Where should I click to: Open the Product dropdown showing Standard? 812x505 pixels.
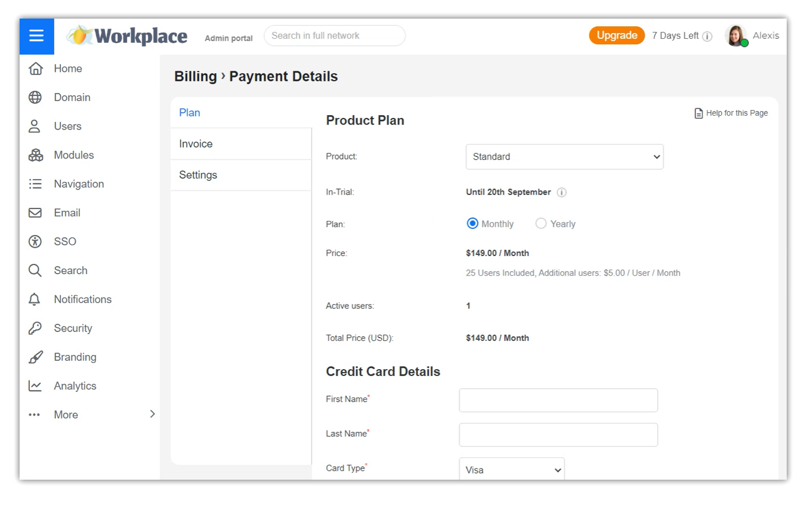click(x=564, y=157)
